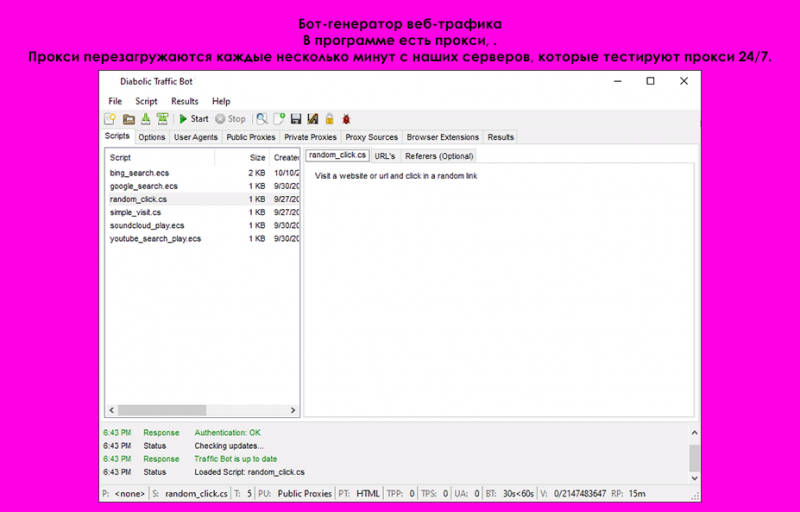Open the URL's sub-tab

(x=385, y=156)
